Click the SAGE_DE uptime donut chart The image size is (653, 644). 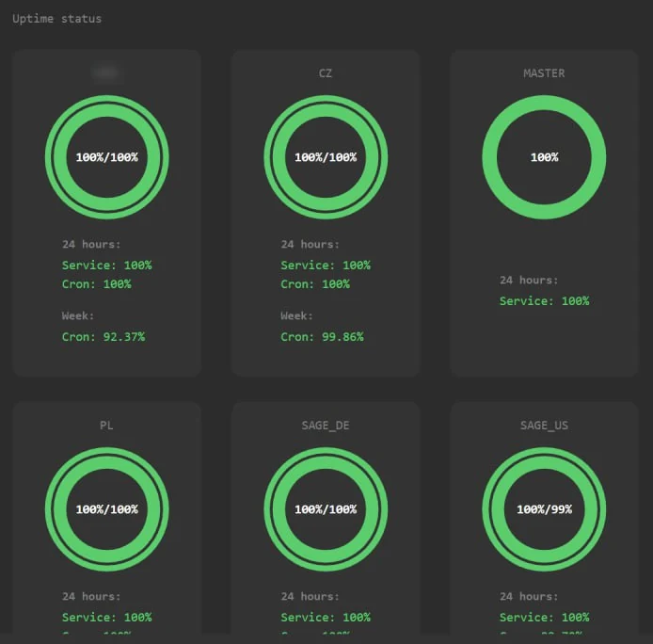point(326,509)
